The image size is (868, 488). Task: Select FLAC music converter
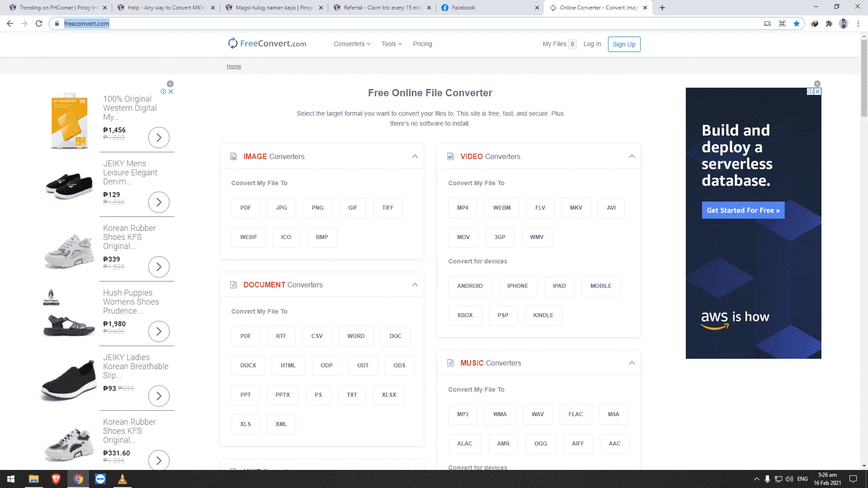(x=576, y=414)
